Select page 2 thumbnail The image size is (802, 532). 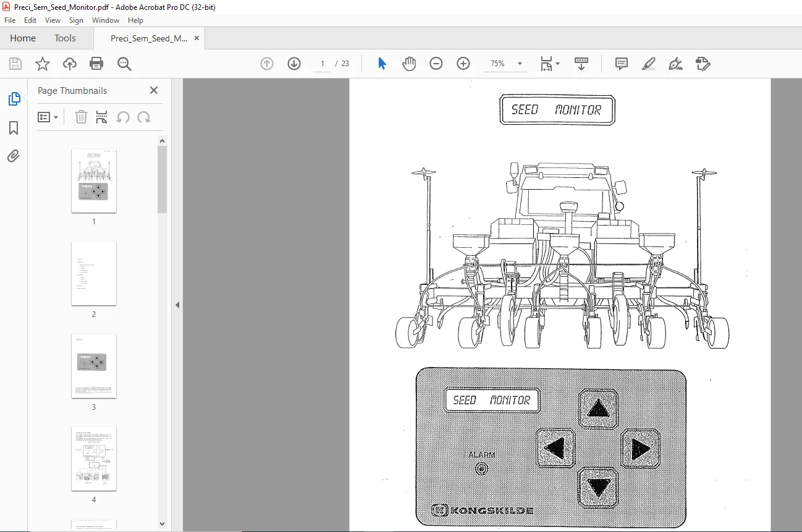pyautogui.click(x=94, y=273)
